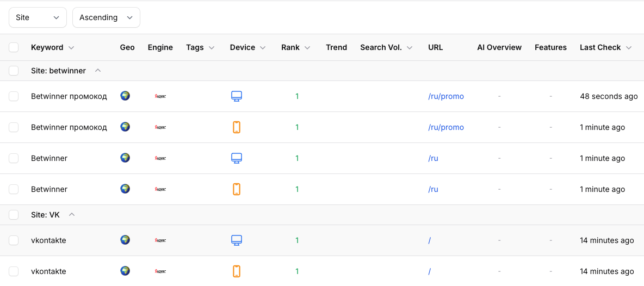
Task: Click keyword Betwinner in desktop /ru row
Action: point(49,158)
